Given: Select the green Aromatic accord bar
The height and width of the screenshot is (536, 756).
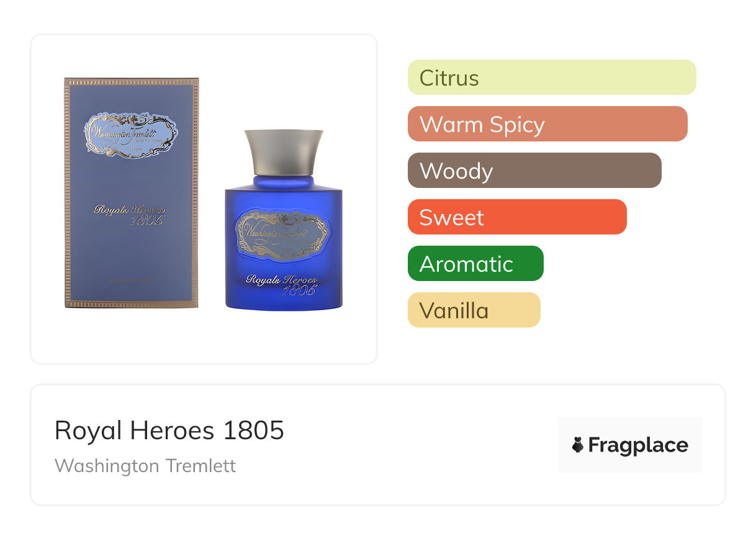Looking at the screenshot, I should coord(475,264).
